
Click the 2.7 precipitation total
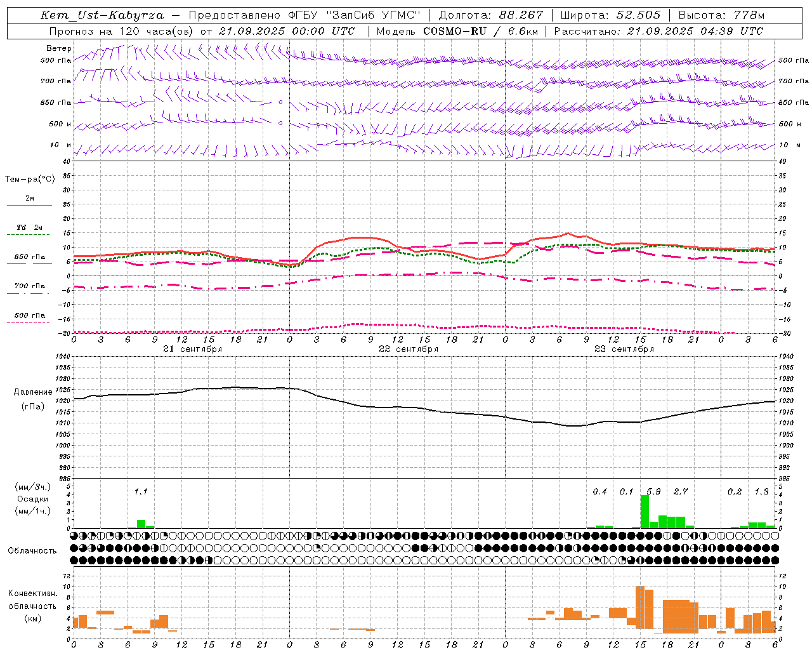click(x=681, y=491)
